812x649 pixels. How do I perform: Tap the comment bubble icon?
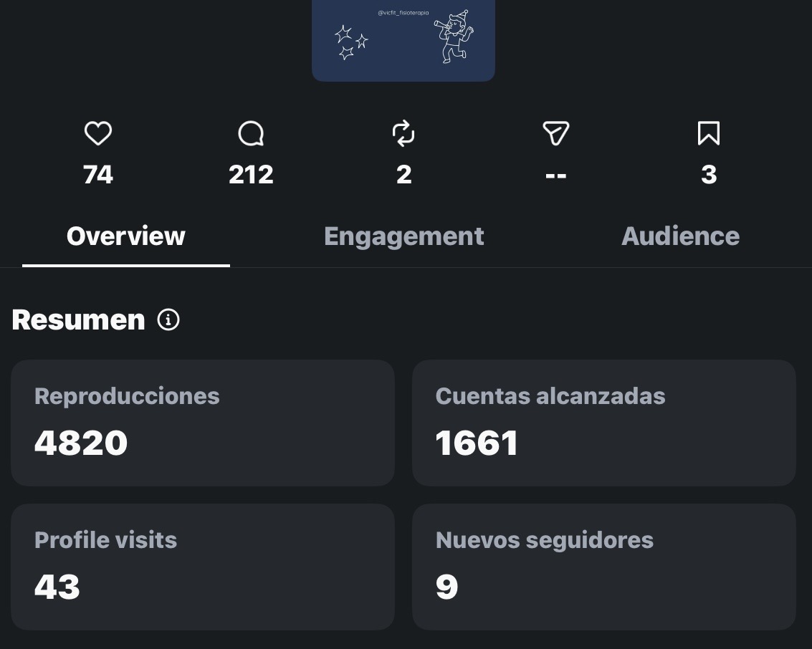pyautogui.click(x=251, y=133)
